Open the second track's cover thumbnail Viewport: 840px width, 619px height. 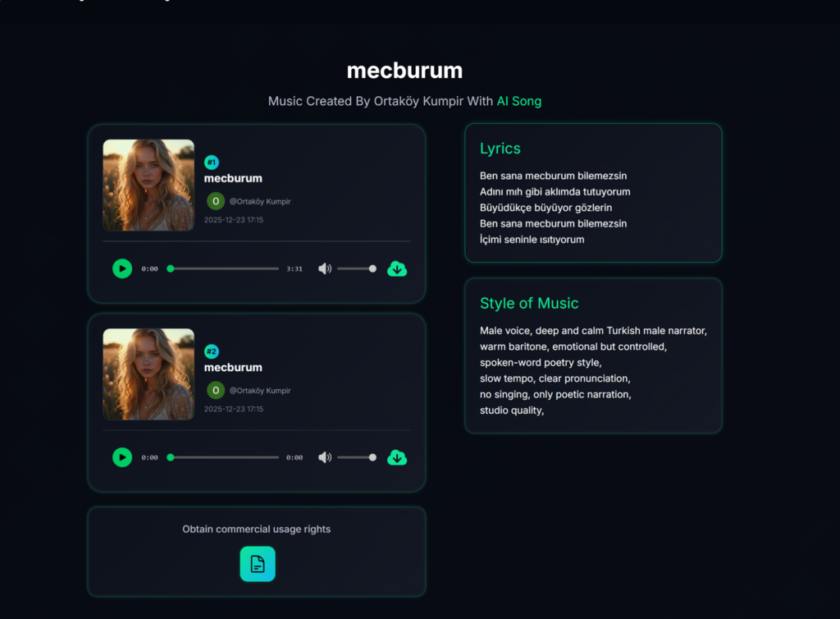pos(148,374)
